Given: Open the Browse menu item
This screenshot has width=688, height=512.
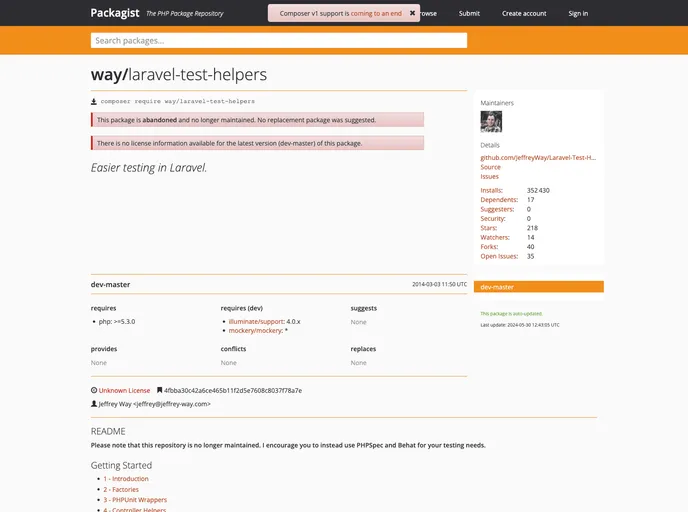Looking at the screenshot, I should pos(429,14).
